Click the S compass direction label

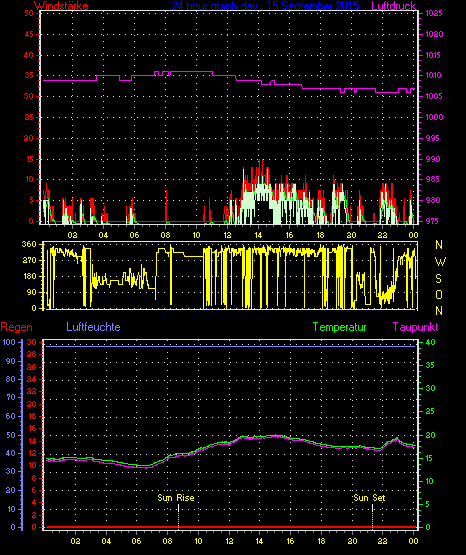coord(439,279)
